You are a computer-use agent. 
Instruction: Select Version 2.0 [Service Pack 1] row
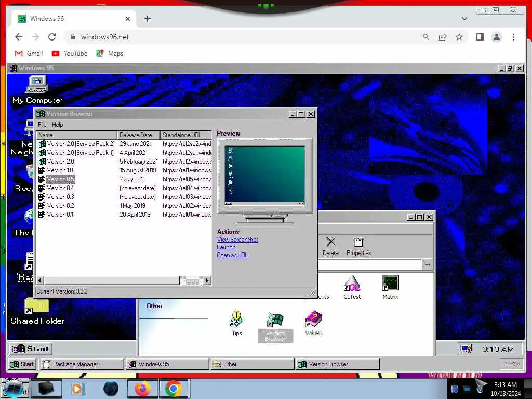click(124, 153)
